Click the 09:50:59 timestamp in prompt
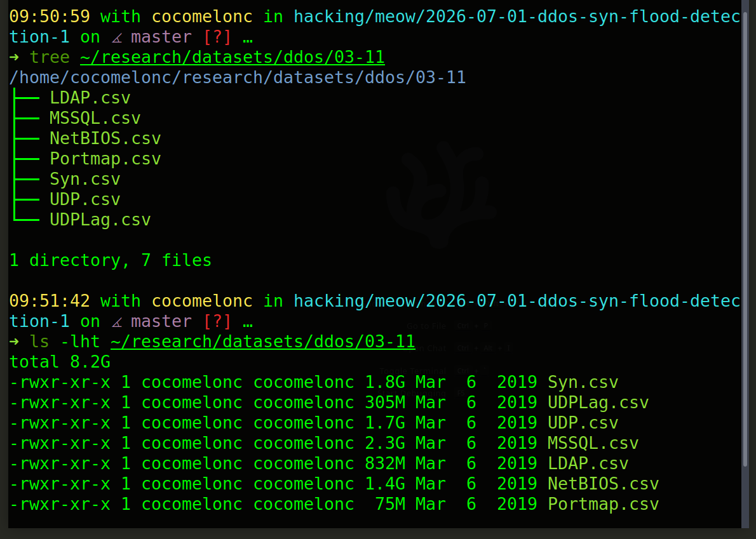The width and height of the screenshot is (756, 539). coord(50,17)
